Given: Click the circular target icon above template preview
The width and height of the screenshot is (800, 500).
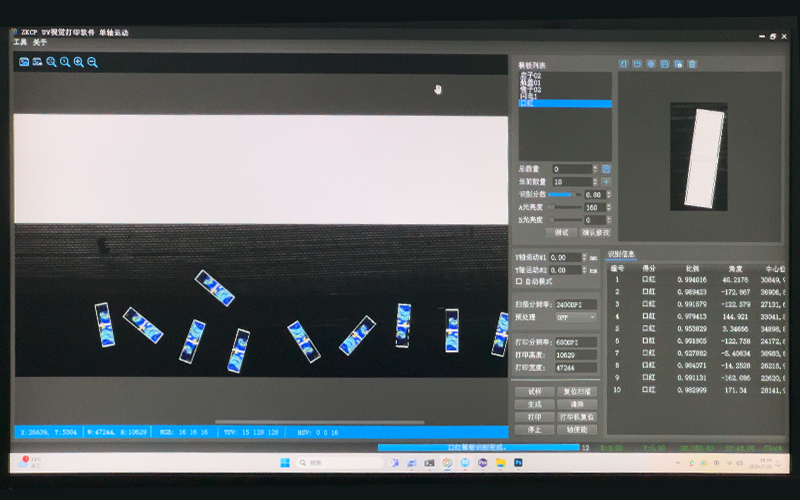Looking at the screenshot, I should [651, 64].
